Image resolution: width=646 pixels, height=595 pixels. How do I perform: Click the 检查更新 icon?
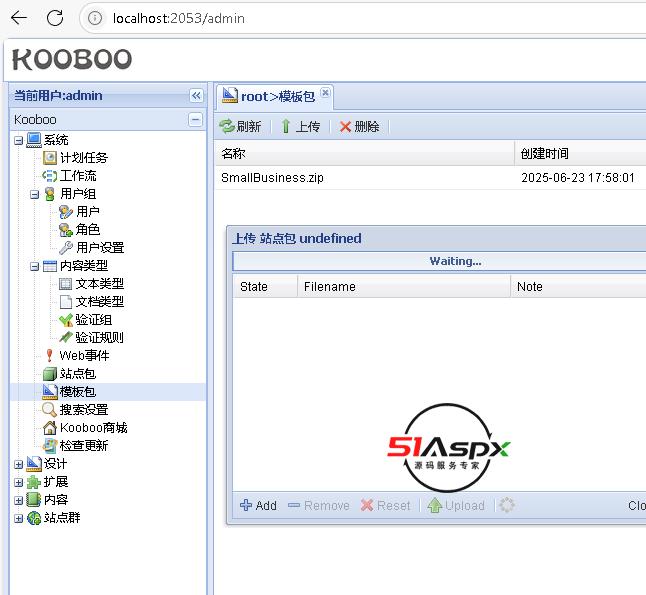50,446
